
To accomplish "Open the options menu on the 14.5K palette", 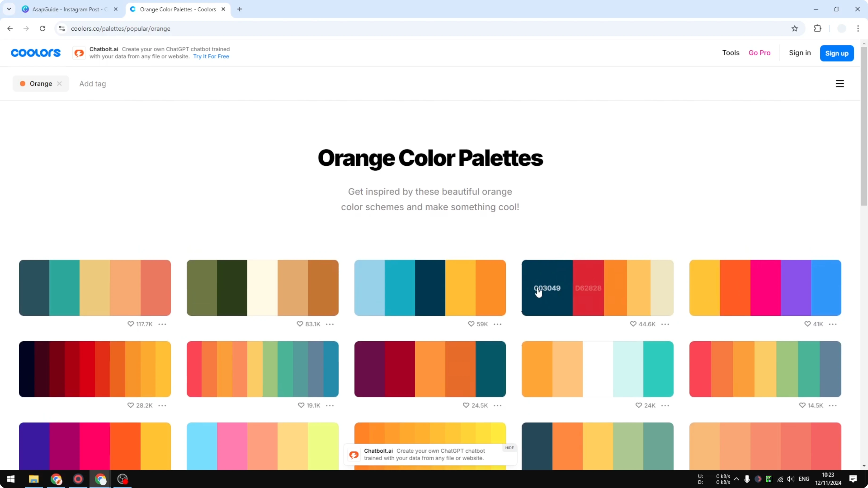I will (833, 405).
